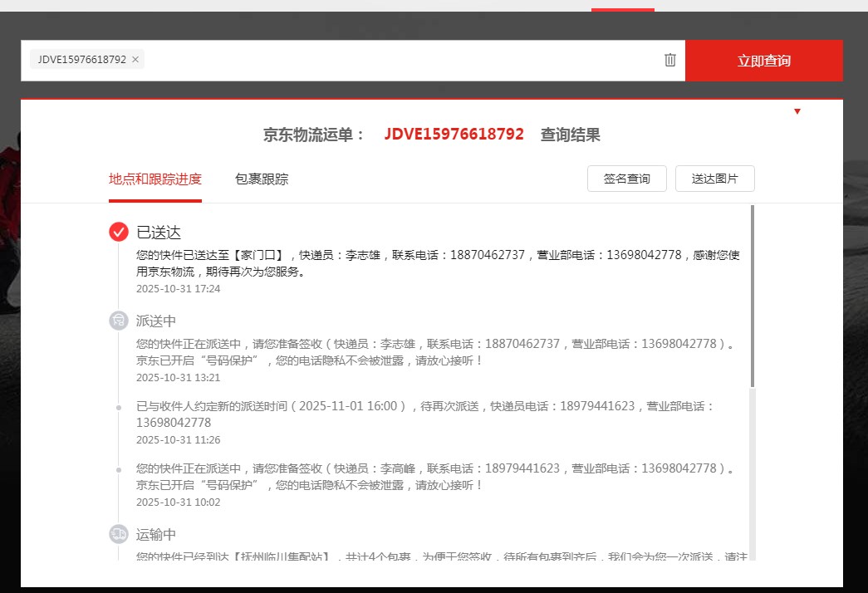This screenshot has width=868, height=593.
Task: Click the tracking list vertical scrollbar thumb
Action: click(x=753, y=296)
